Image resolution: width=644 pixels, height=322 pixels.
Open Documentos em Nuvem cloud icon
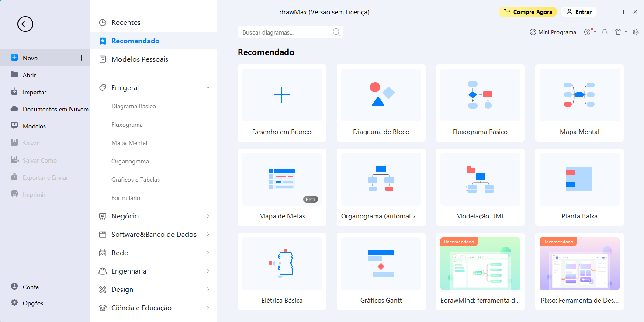[14, 109]
